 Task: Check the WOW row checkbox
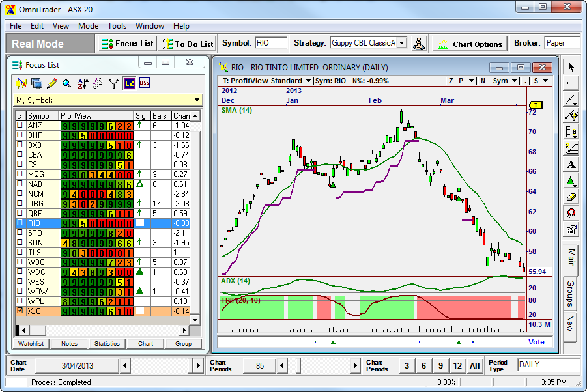20,291
